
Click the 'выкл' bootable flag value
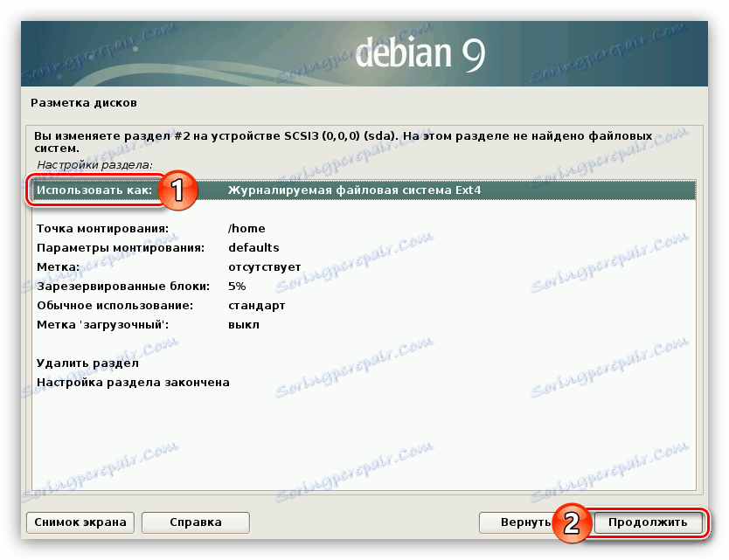click(244, 324)
